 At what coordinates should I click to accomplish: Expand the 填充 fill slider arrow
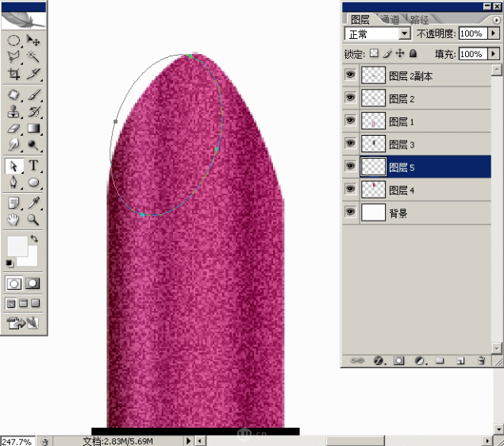pyautogui.click(x=494, y=54)
